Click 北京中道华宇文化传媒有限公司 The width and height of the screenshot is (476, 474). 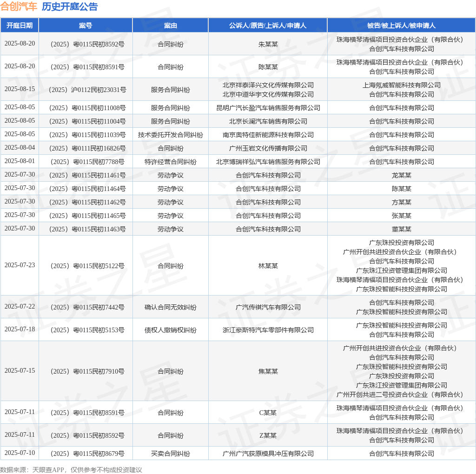click(268, 94)
